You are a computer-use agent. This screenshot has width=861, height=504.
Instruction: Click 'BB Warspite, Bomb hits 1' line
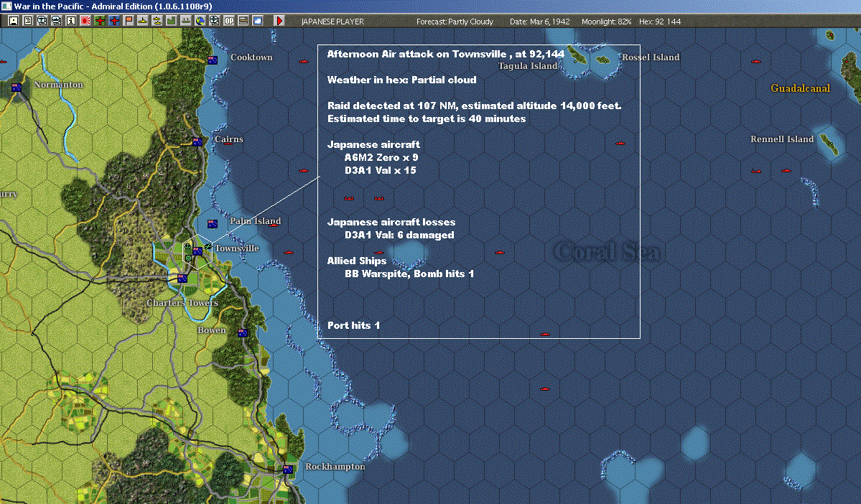(409, 274)
